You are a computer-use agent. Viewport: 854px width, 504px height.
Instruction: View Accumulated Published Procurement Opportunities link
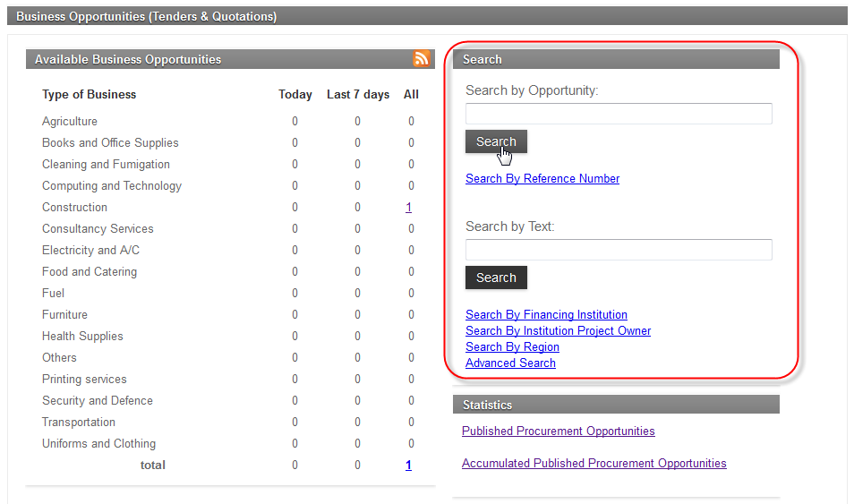point(594,463)
